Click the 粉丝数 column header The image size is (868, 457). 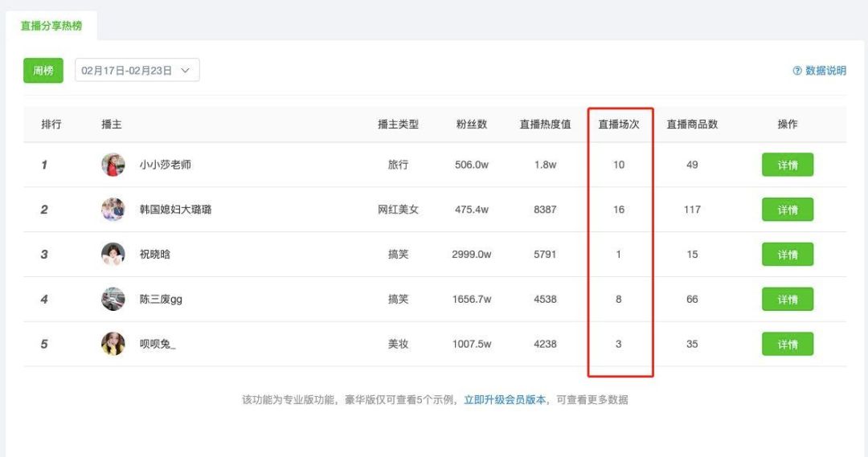472,124
